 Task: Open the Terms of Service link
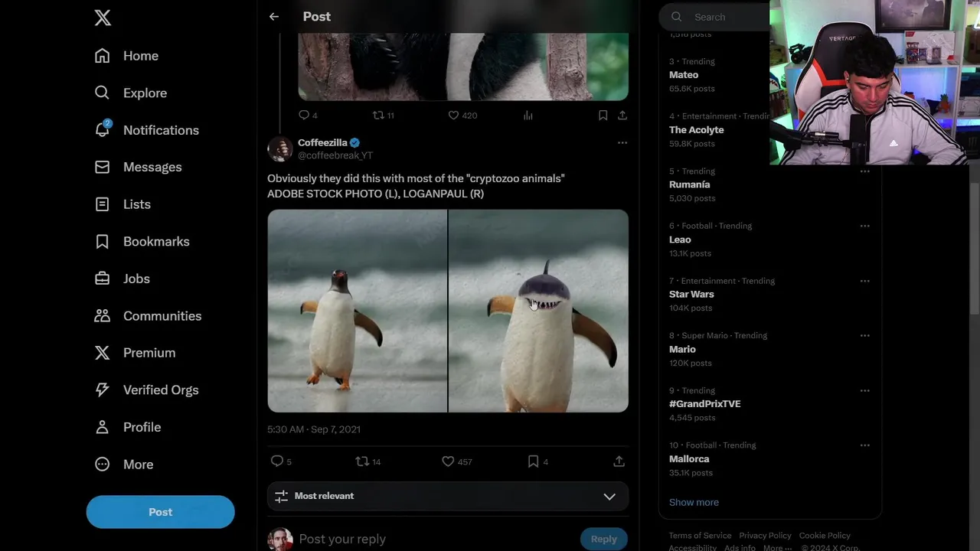click(700, 536)
